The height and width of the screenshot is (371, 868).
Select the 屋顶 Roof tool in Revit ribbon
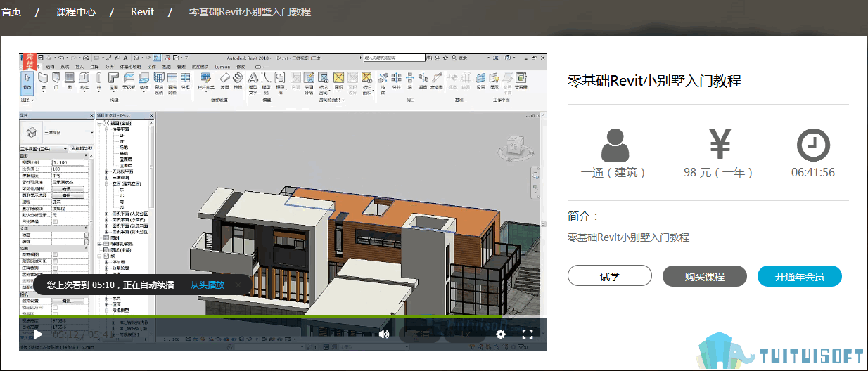pos(113,83)
